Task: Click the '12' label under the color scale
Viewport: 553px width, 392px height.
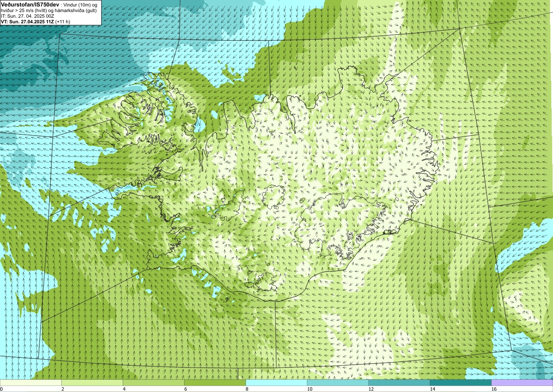Action: 371,389
